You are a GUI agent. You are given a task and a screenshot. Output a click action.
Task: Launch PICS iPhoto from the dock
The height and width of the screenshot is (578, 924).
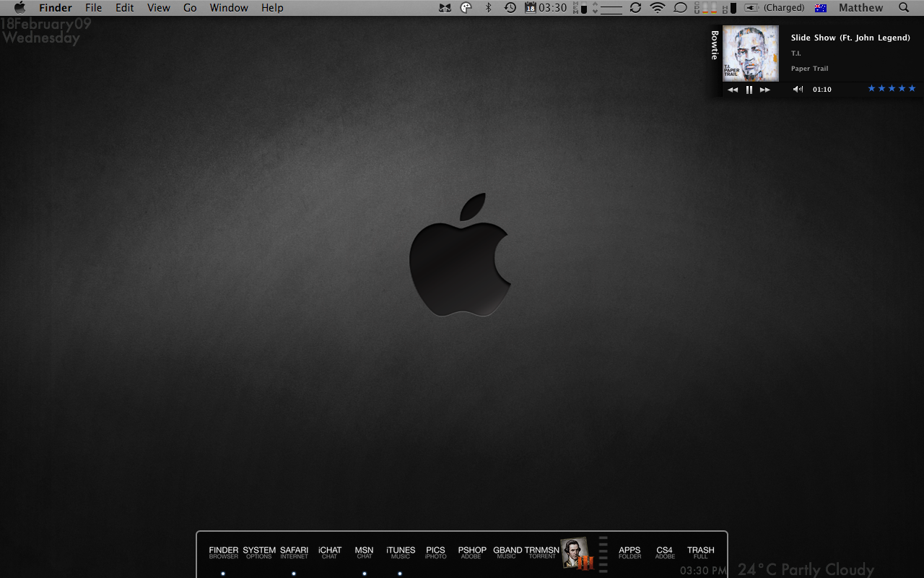[x=436, y=553]
